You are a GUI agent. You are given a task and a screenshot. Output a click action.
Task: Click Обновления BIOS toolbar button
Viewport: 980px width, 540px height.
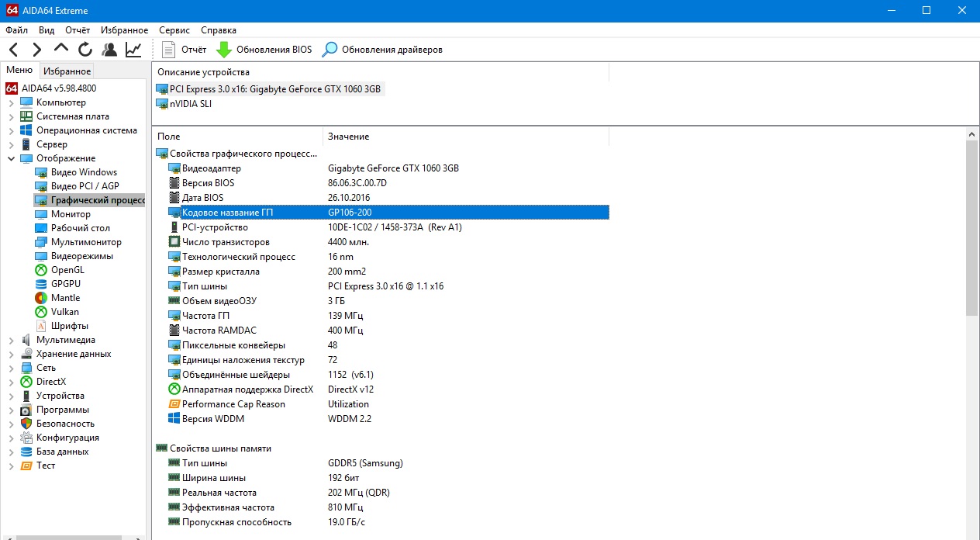pos(264,50)
